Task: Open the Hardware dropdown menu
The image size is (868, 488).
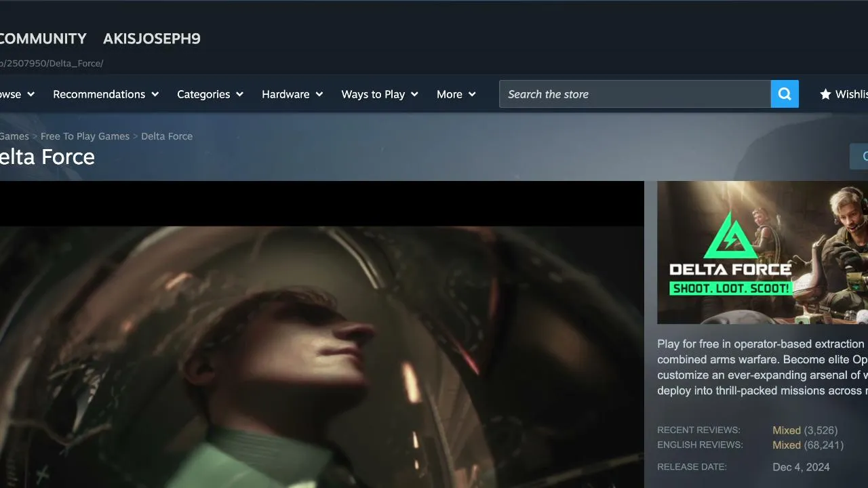Action: click(x=292, y=94)
